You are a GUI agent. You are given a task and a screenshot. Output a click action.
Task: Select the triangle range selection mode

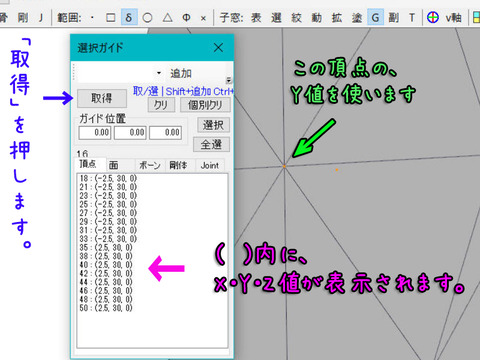(167, 18)
